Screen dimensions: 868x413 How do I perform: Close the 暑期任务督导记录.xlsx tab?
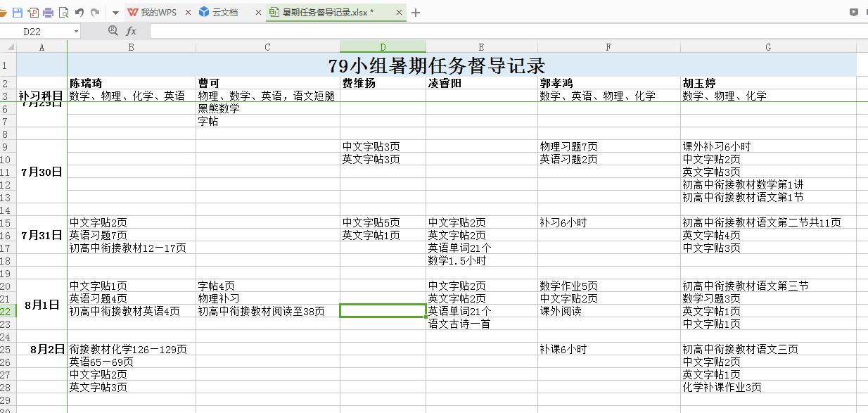[x=400, y=13]
